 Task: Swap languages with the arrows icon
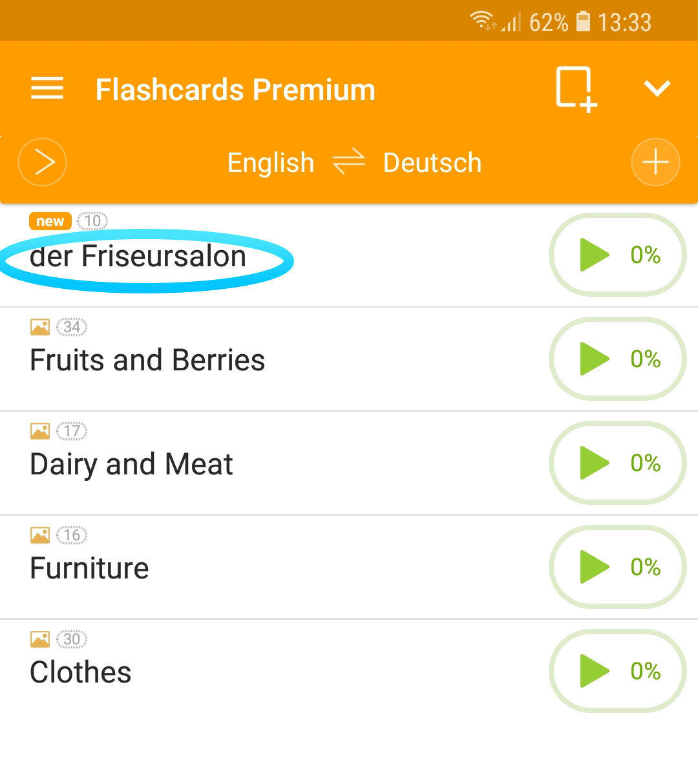[x=349, y=162]
